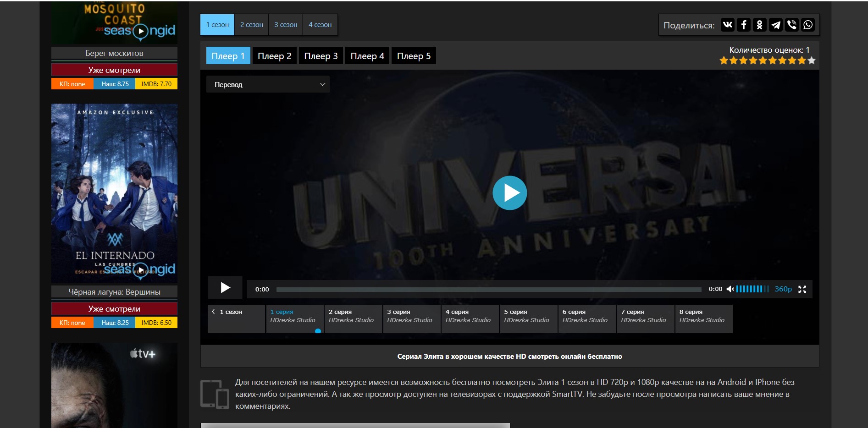Select the Плеер 4 tab
Viewport: 868px width, 428px height.
(x=367, y=56)
